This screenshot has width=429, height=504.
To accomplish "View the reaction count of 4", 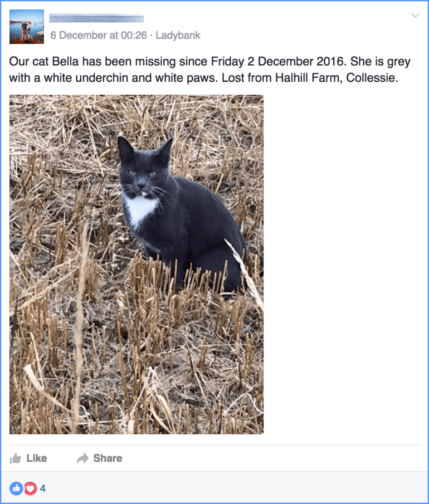I will [x=43, y=488].
